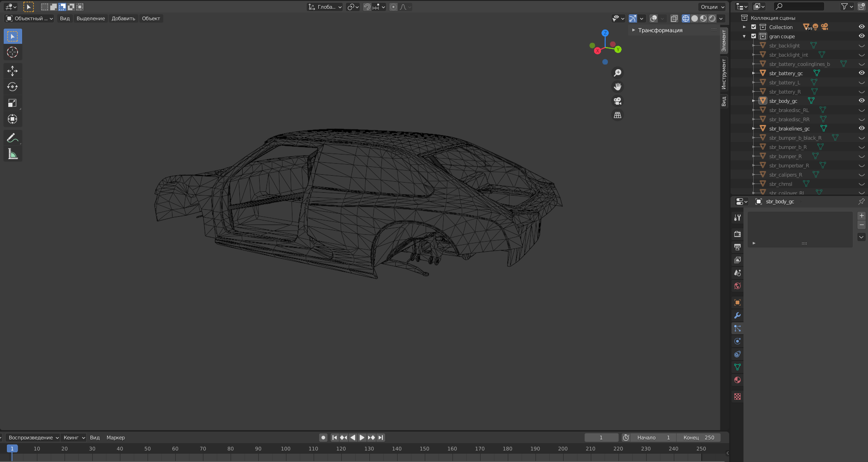Open the World properties tab icon
The width and height of the screenshot is (868, 462).
[737, 286]
